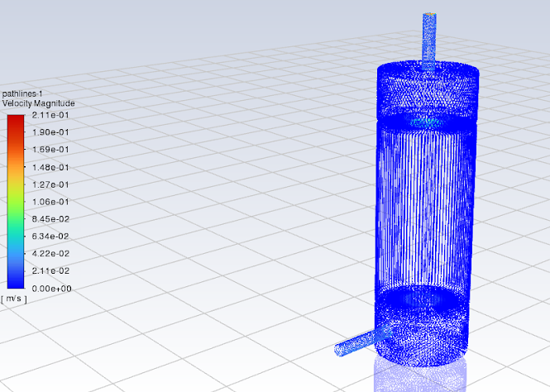This screenshot has width=550, height=392.
Task: Select the vertical outlet pipe on top
Action: click(x=431, y=37)
